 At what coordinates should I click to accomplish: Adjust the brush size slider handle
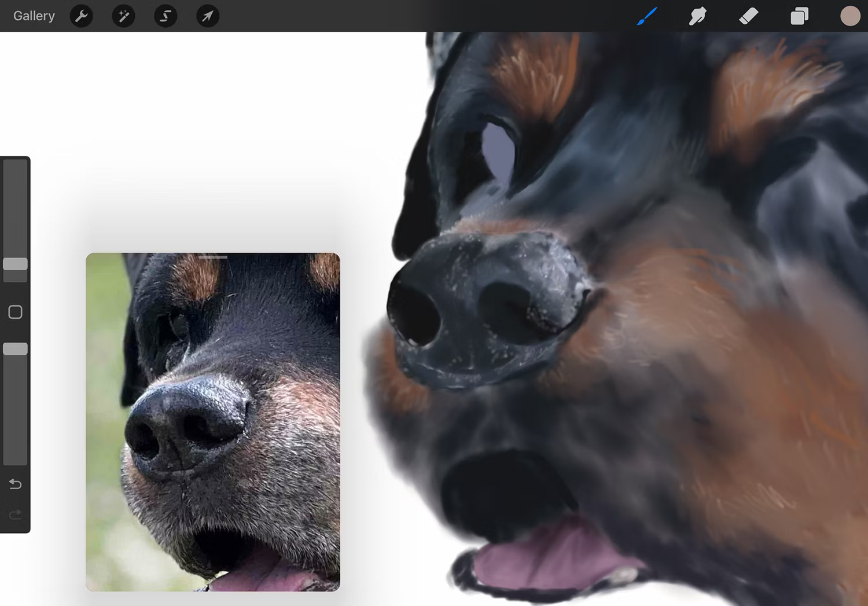(16, 265)
